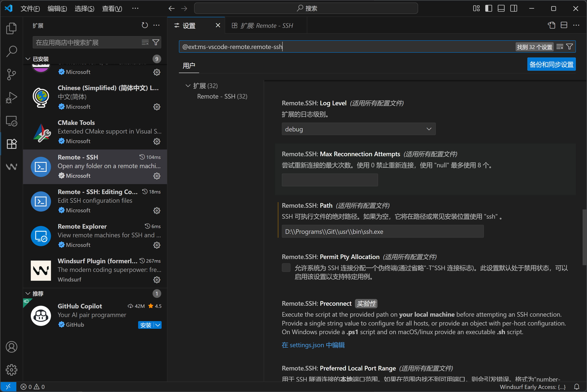Image resolution: width=587 pixels, height=392 pixels.
Task: Open editor more actions ellipsis
Action: click(x=576, y=25)
